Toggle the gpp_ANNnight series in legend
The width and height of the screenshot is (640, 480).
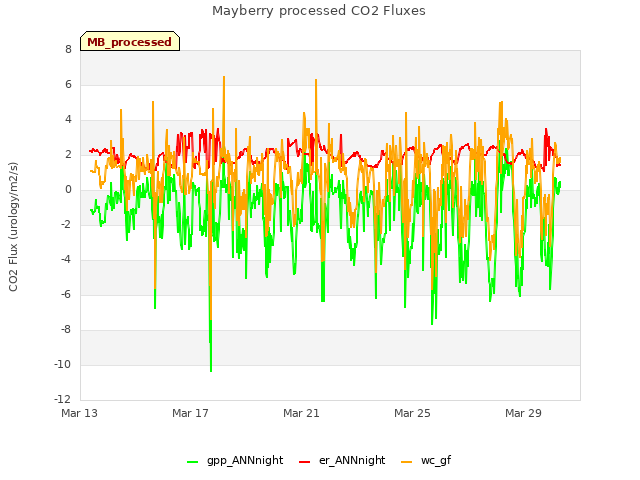pos(235,460)
